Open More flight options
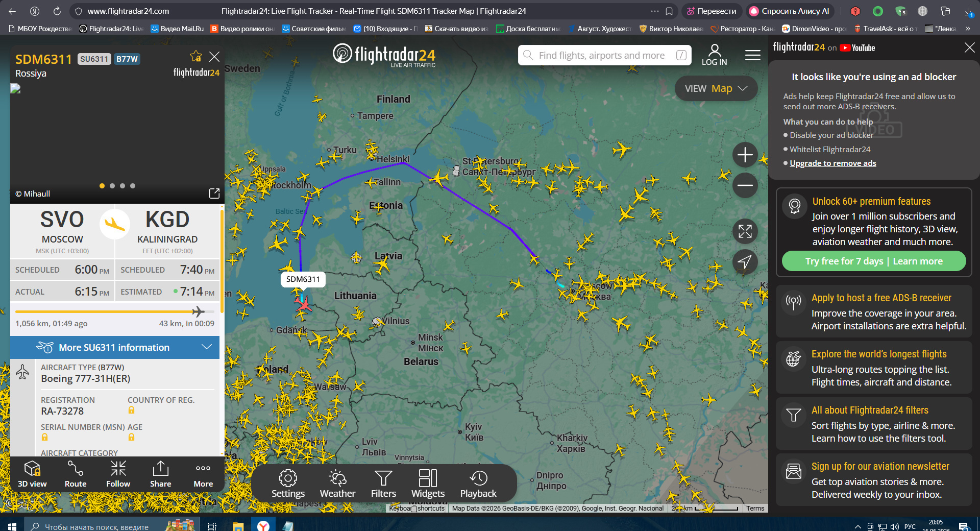This screenshot has width=980, height=531. (203, 474)
